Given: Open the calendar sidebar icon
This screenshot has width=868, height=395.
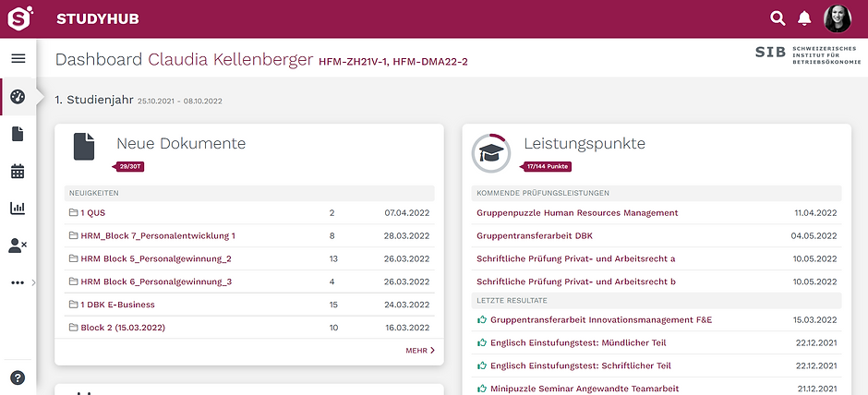Looking at the screenshot, I should click(x=18, y=172).
